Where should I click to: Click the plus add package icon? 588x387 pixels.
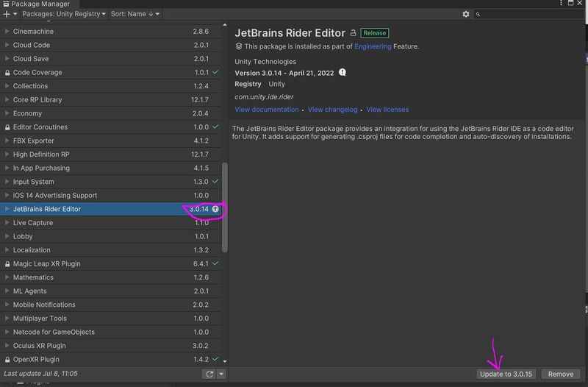(x=7, y=14)
